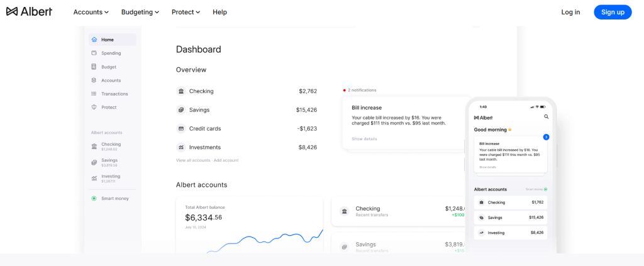This screenshot has height=266, width=644.
Task: Click the View all accounts link
Action: [193, 160]
